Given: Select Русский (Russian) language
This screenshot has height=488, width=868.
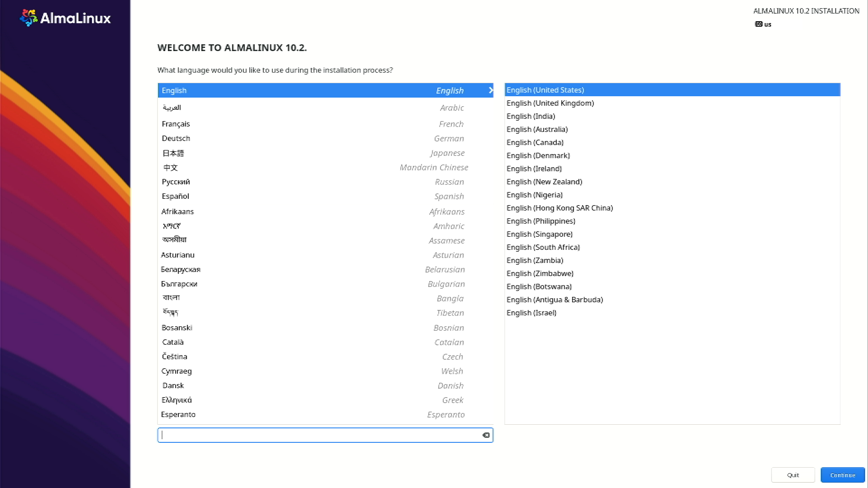Looking at the screenshot, I should [x=325, y=182].
